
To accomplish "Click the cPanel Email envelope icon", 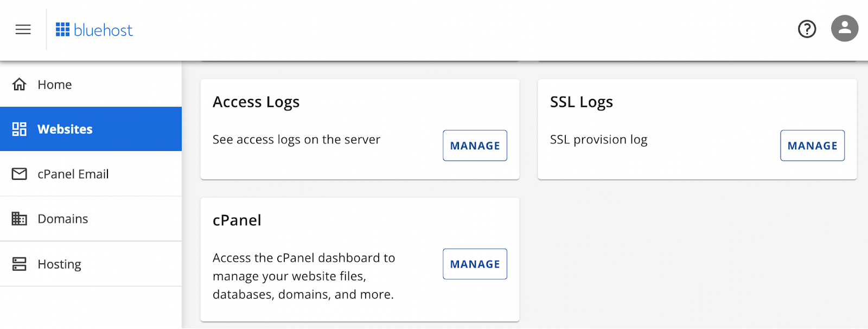I will pyautogui.click(x=19, y=174).
